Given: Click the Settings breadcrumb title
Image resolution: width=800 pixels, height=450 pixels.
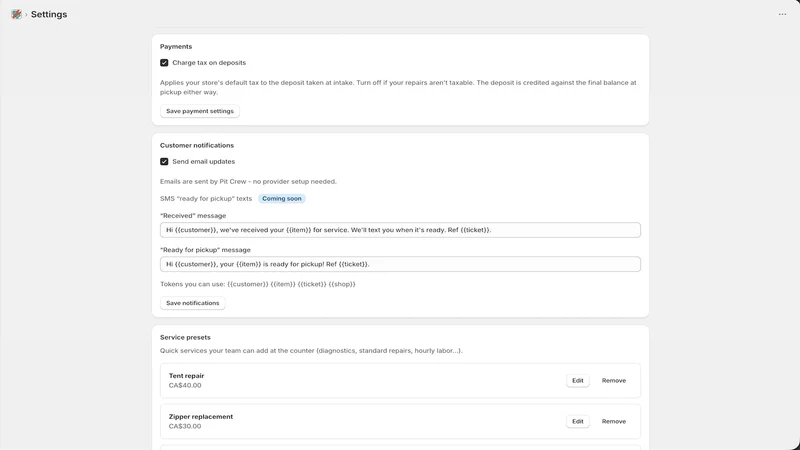Looking at the screenshot, I should coord(49,14).
